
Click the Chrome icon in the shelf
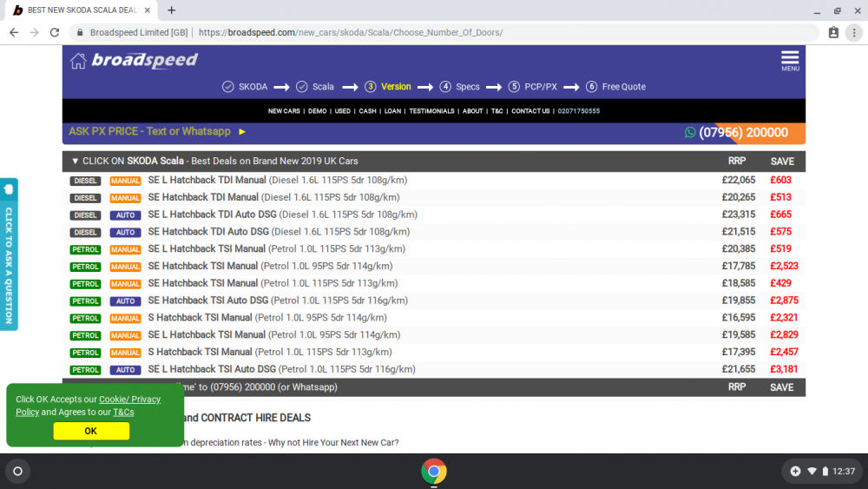click(x=433, y=472)
